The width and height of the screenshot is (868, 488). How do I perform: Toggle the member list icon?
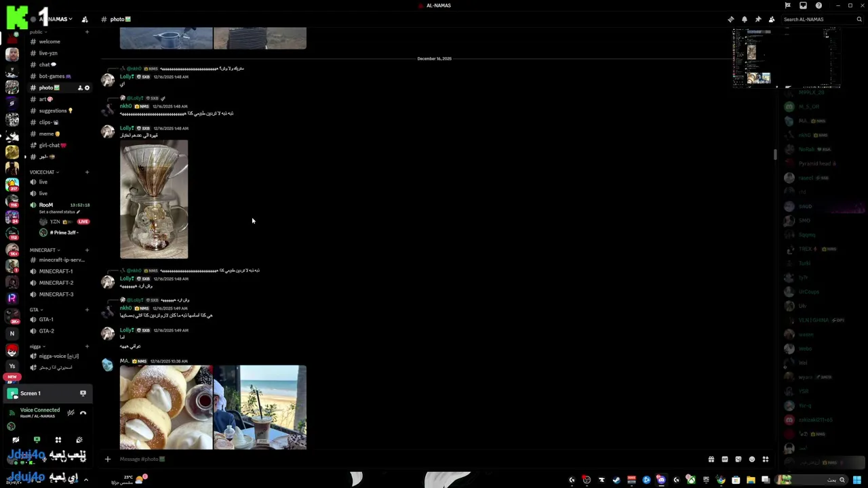(772, 19)
